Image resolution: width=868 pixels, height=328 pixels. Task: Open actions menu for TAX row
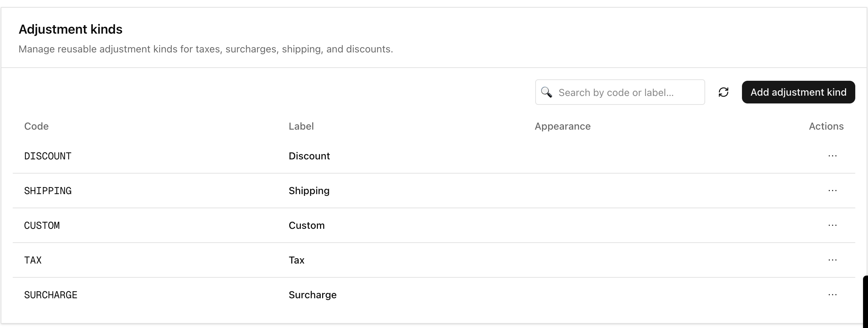832,260
